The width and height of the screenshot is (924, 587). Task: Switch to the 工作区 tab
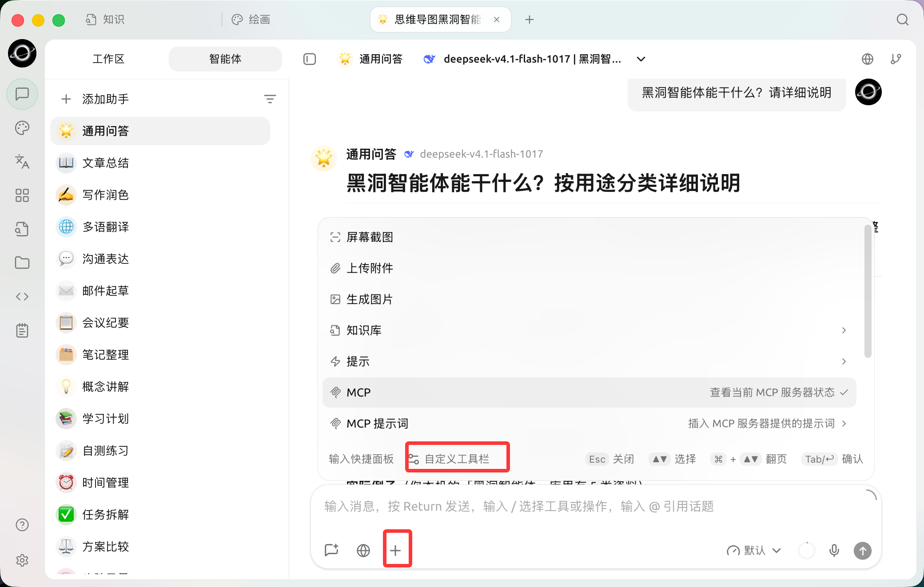[x=108, y=59]
